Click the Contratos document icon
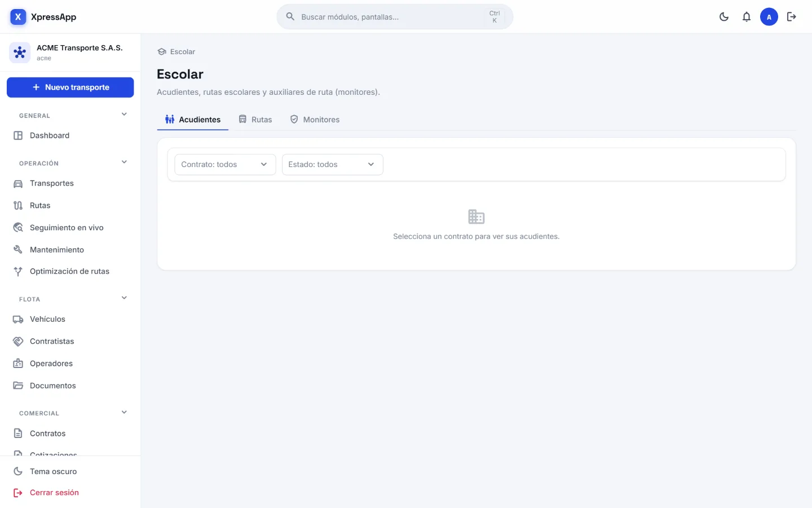Screen dimensions: 812x508 [18, 433]
